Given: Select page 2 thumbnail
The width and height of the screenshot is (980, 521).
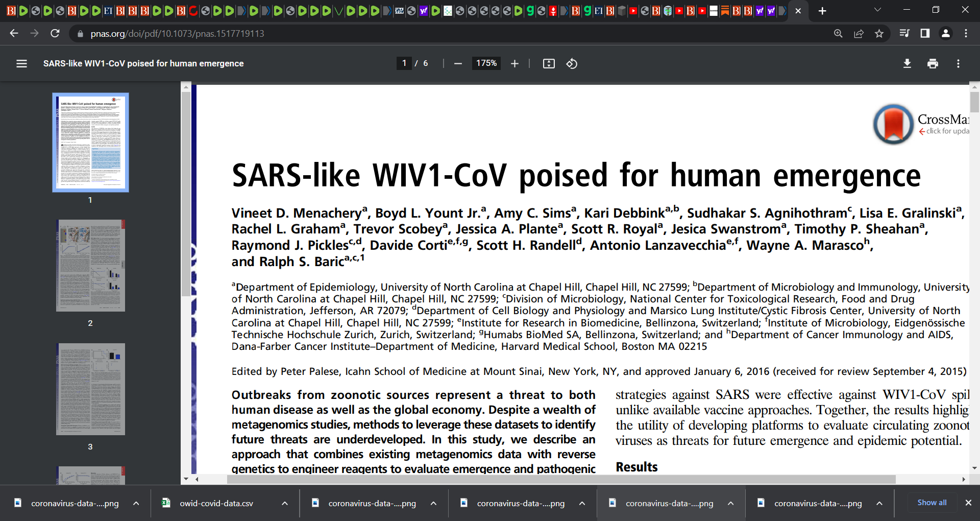Looking at the screenshot, I should (x=90, y=266).
